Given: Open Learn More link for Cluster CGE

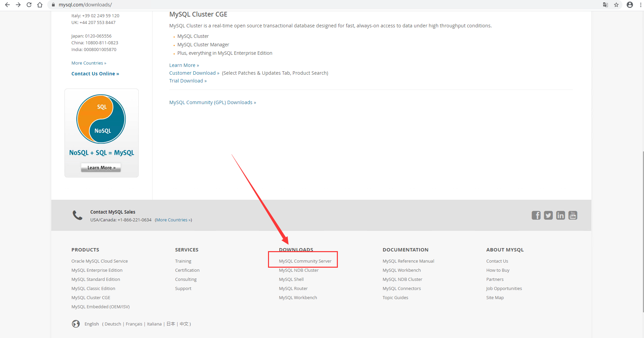Looking at the screenshot, I should tap(184, 65).
